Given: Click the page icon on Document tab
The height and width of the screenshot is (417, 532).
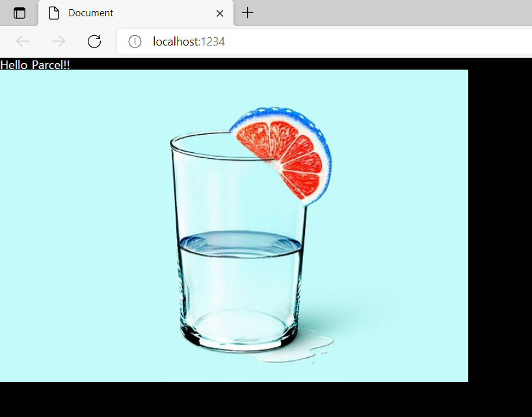Looking at the screenshot, I should pyautogui.click(x=54, y=13).
